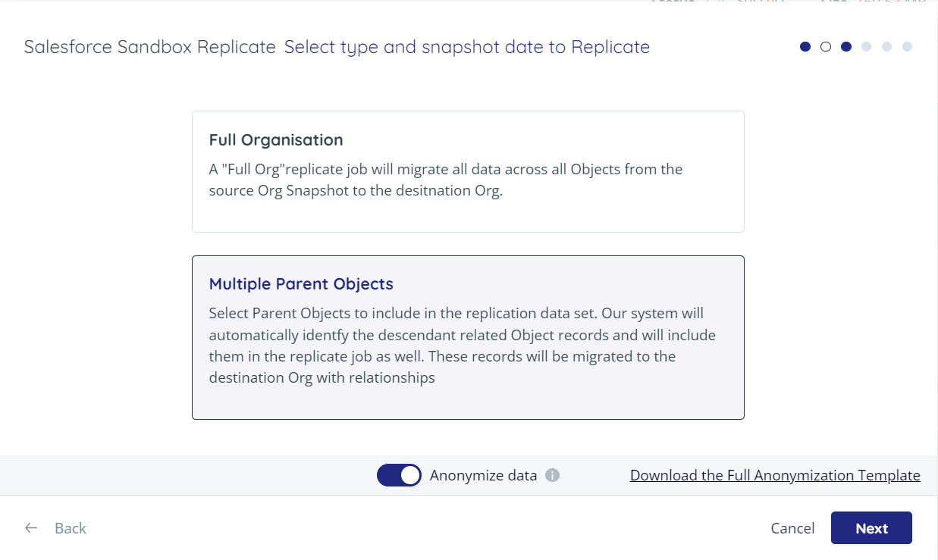The width and height of the screenshot is (938, 560).
Task: Click the hollow second step indicator dot
Action: click(x=826, y=46)
